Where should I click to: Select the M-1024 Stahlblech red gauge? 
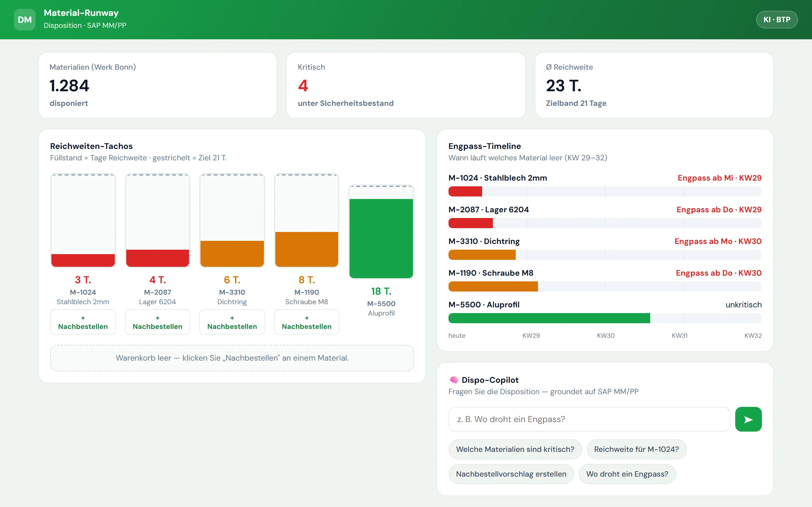coord(83,221)
